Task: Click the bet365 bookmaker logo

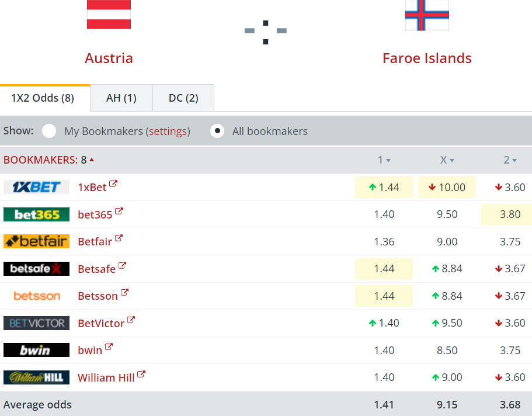Action: (x=36, y=214)
